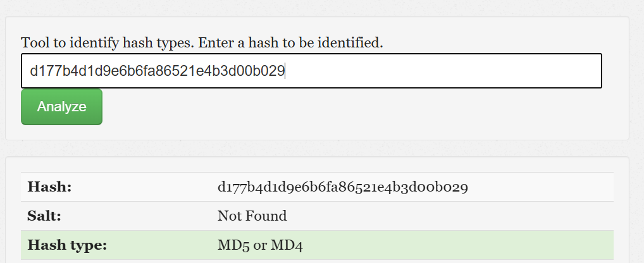Click empty area of the results Hash row
Screen dimensions: 644x263
coord(538,187)
